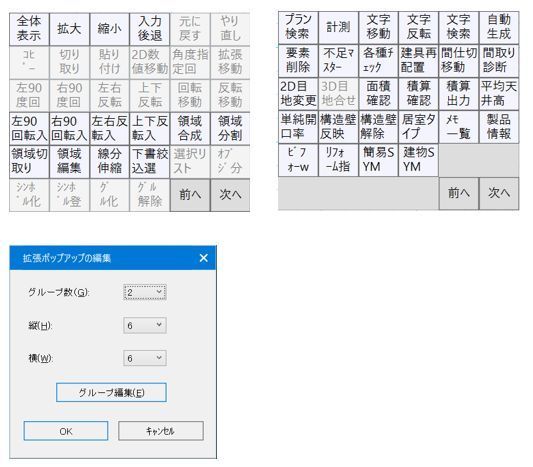The height and width of the screenshot is (467, 533).
Task: Select 線分伸縮 tool button
Action: 109,162
